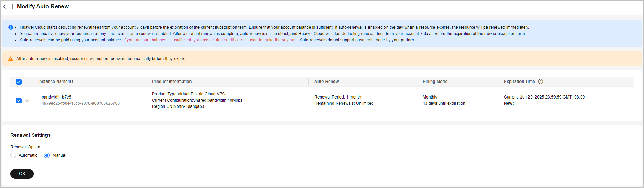Viewport: 644px width, 188px height.
Task: Click the Product Information column header
Action: coord(172,82)
